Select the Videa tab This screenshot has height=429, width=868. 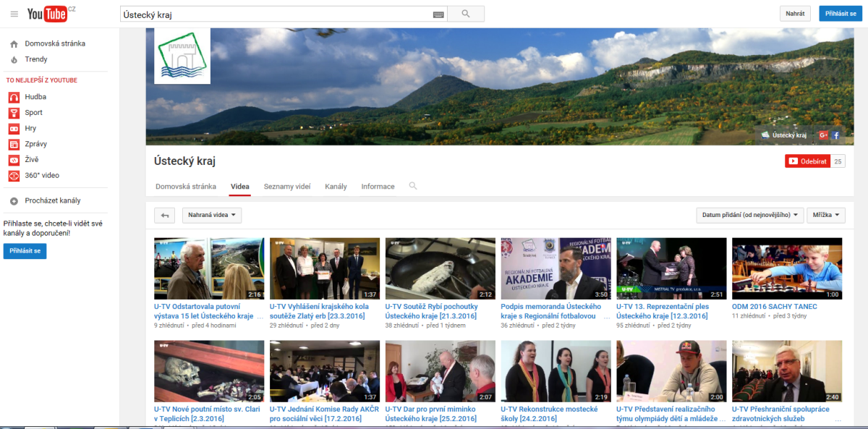(x=240, y=187)
